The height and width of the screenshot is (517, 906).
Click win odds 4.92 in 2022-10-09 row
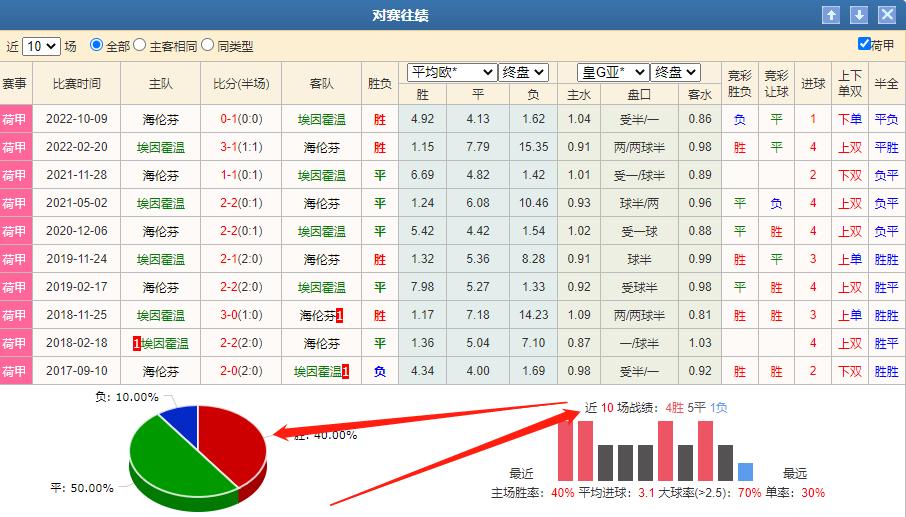click(422, 119)
